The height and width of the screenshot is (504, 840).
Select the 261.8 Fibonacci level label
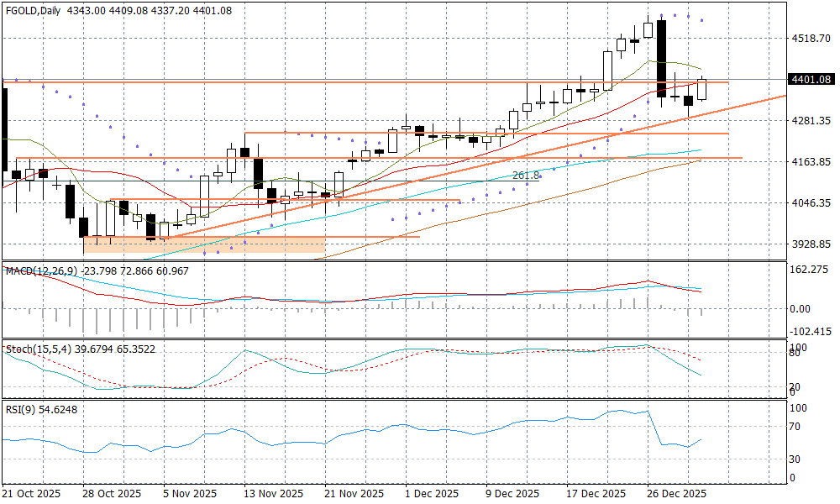click(x=526, y=176)
